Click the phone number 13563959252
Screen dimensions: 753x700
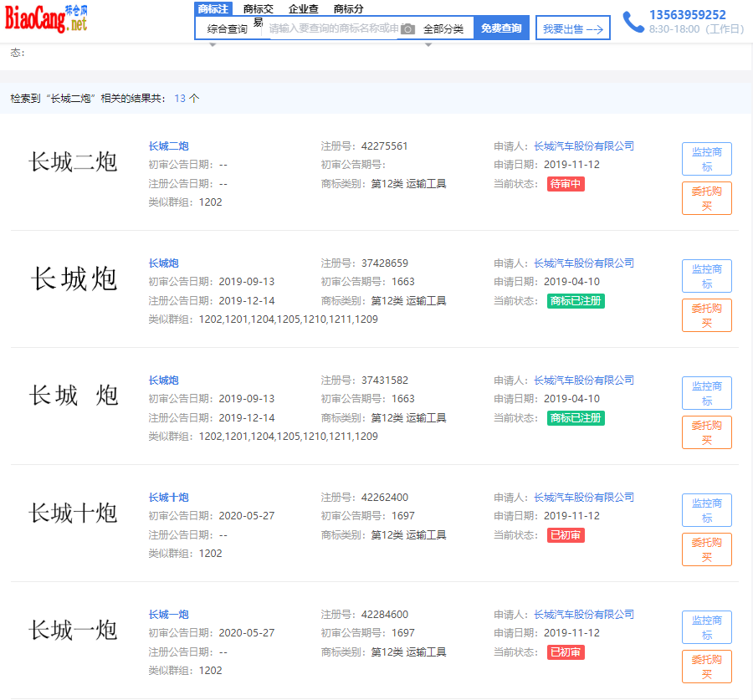click(x=687, y=15)
